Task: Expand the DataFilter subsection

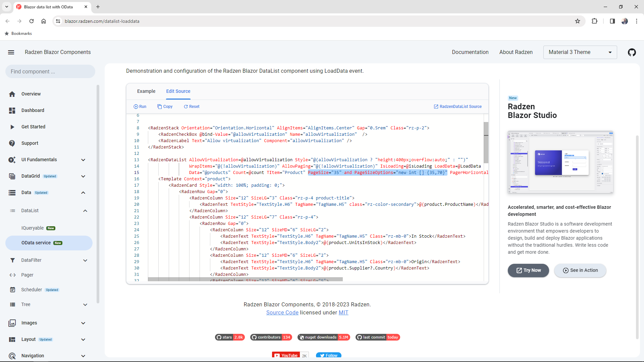Action: click(85, 260)
